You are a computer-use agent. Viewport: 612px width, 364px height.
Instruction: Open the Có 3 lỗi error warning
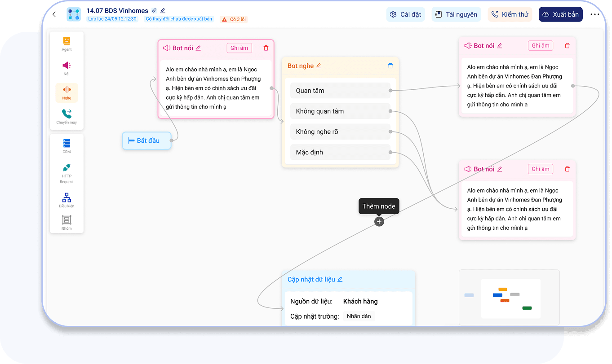tap(234, 19)
